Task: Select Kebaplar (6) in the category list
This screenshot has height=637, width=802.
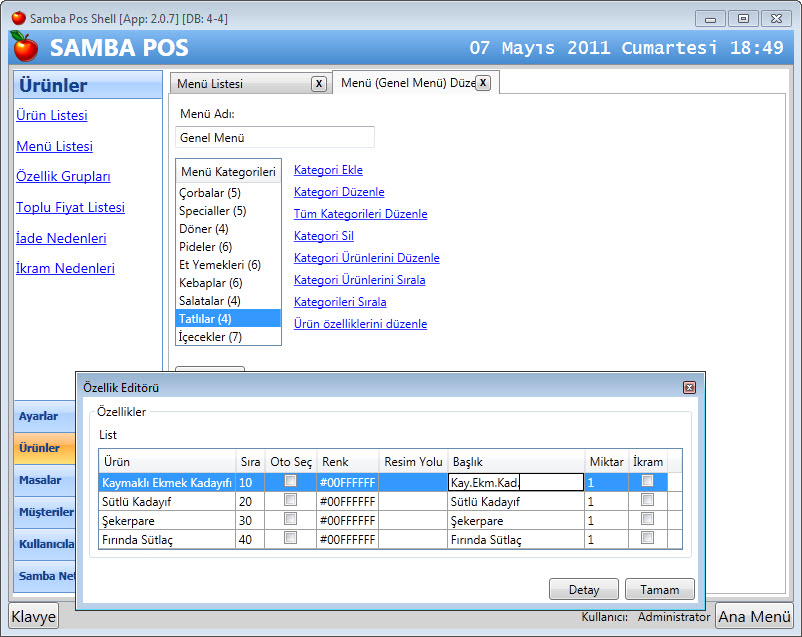Action: click(210, 283)
